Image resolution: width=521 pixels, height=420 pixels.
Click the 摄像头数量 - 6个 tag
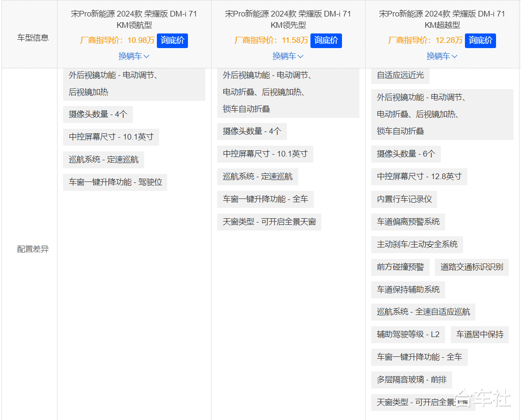pyautogui.click(x=406, y=154)
